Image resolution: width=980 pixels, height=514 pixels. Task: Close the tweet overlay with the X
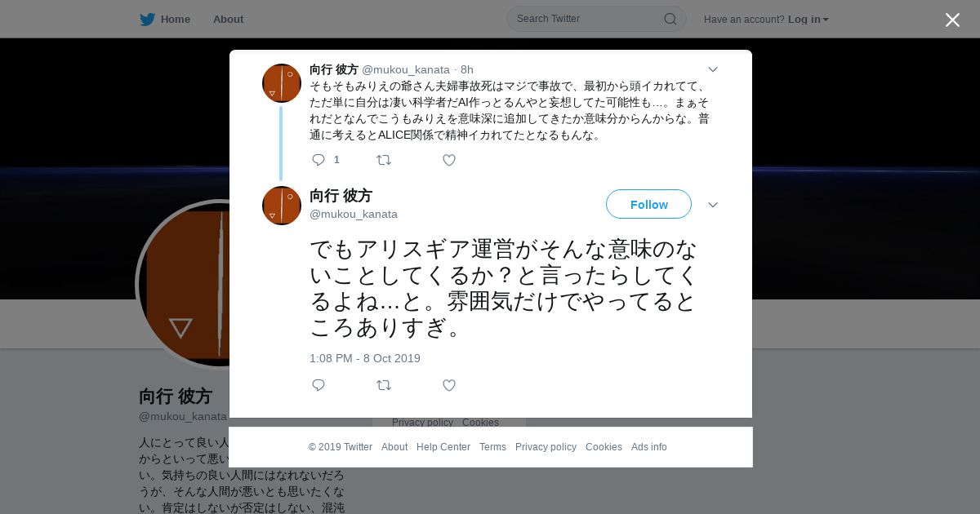coord(952,20)
